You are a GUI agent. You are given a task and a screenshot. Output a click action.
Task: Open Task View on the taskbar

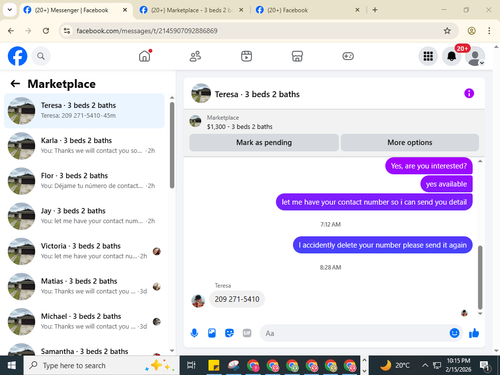[x=191, y=365]
